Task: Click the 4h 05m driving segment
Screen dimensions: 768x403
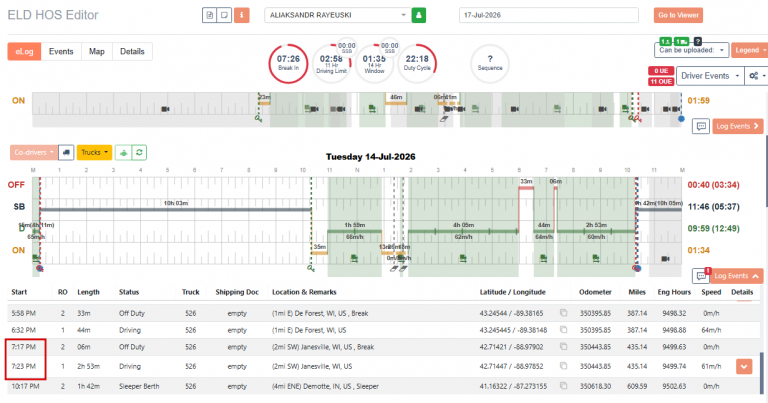Action: click(463, 231)
